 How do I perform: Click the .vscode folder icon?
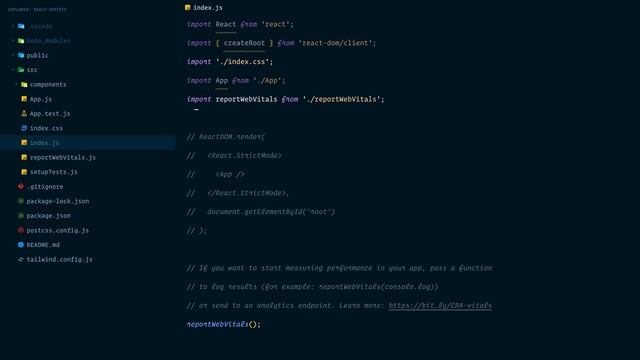pyautogui.click(x=21, y=26)
